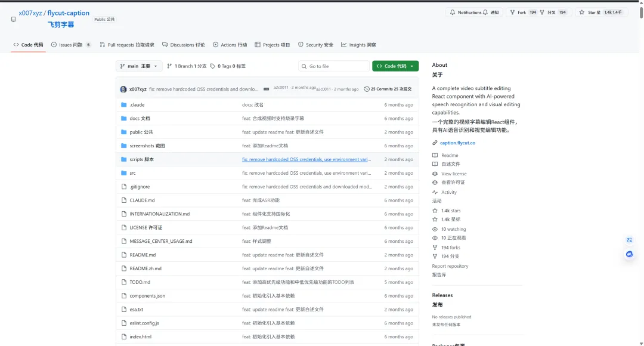Click the file icon beside TODO.md
The height and width of the screenshot is (346, 644).
pos(123,282)
